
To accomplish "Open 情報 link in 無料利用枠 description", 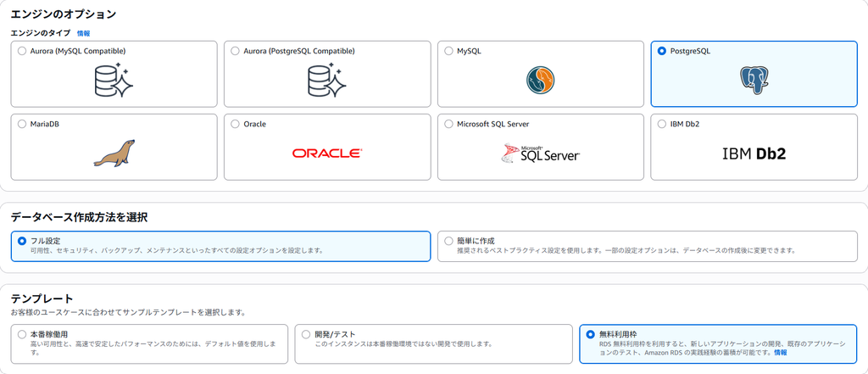I will 781,353.
